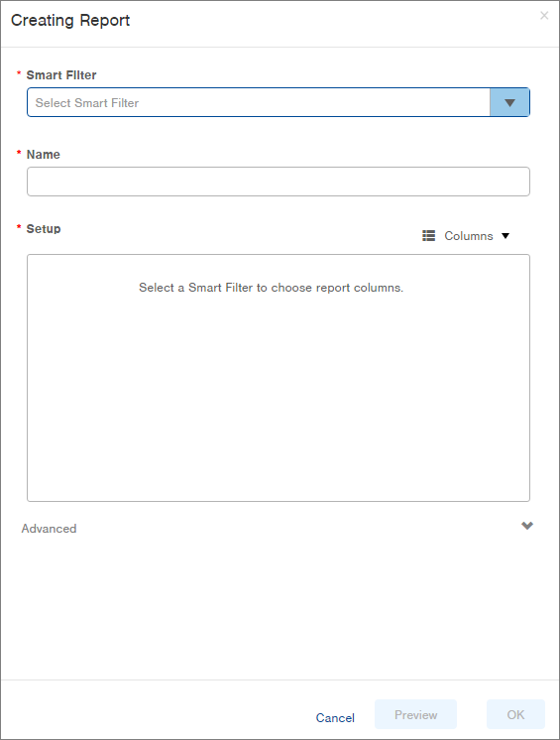560x740 pixels.
Task: Open the Columns menu label
Action: pyautogui.click(x=469, y=236)
